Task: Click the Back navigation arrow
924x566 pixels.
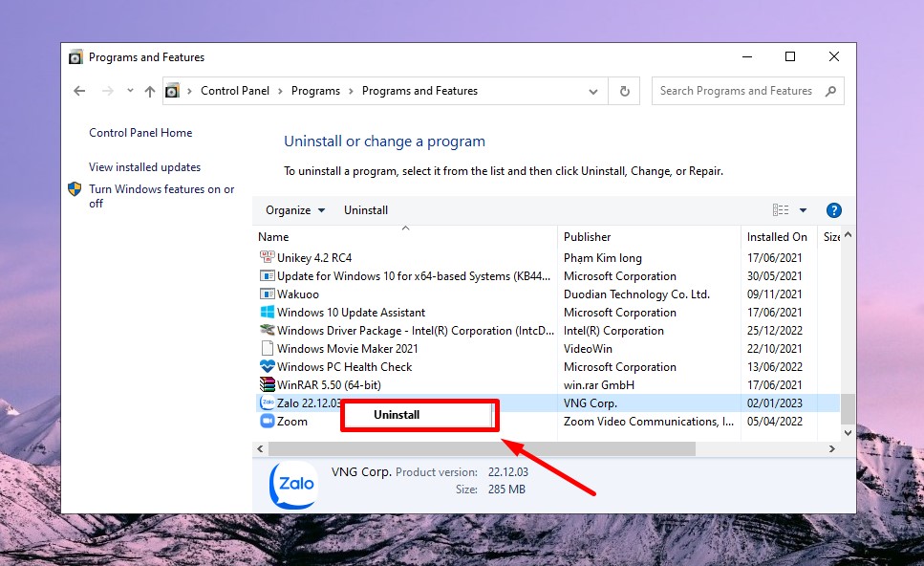Action: [79, 91]
